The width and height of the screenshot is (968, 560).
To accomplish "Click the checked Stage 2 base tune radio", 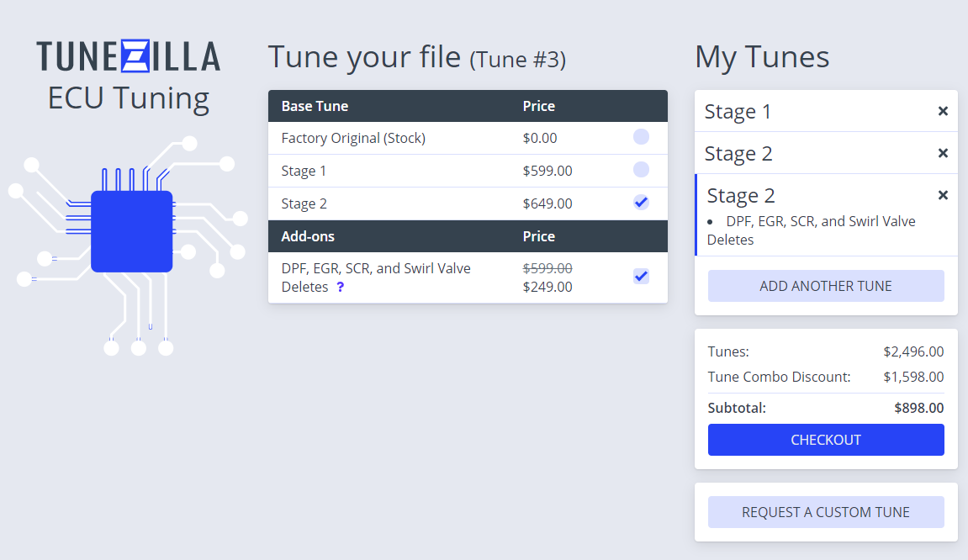I will [x=641, y=203].
